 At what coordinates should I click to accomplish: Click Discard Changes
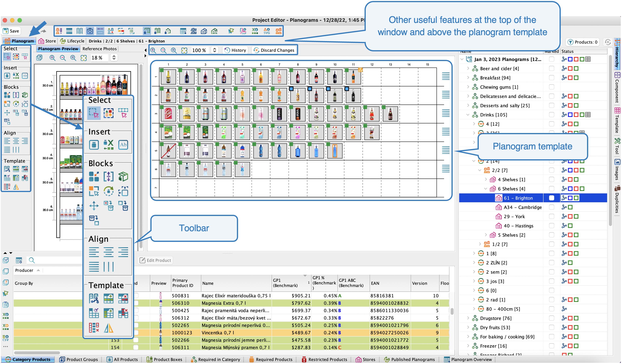tap(274, 50)
